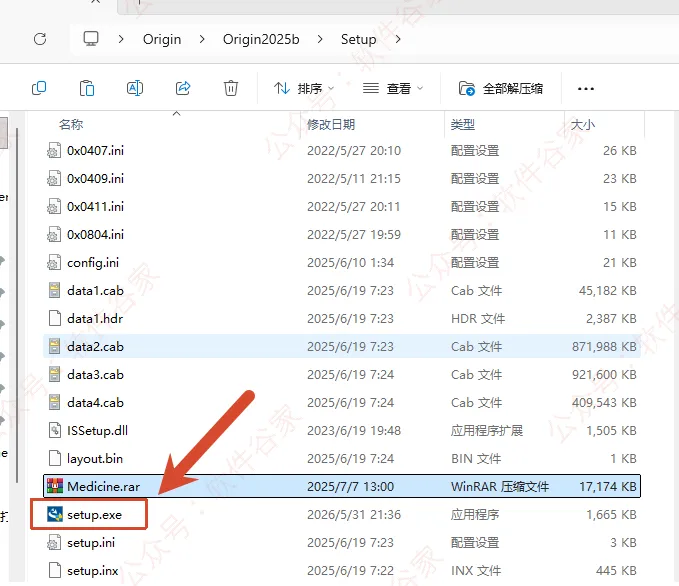Click the Copy toolbar icon
Viewport: 679px width, 586px height.
(x=39, y=88)
